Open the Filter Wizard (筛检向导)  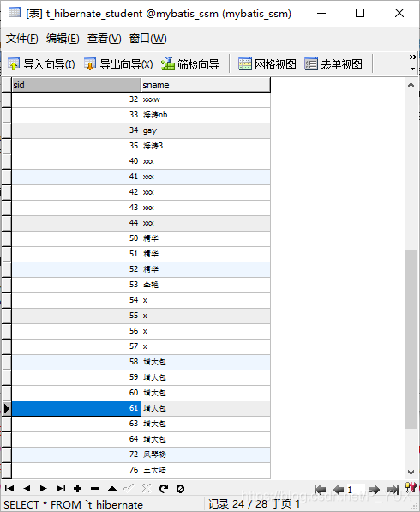[x=190, y=64]
